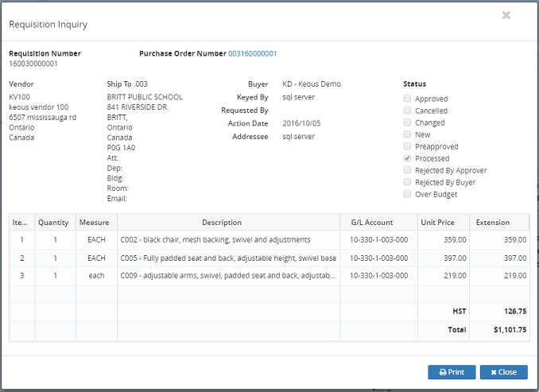
Task: Toggle the New status checkbox
Action: (408, 135)
